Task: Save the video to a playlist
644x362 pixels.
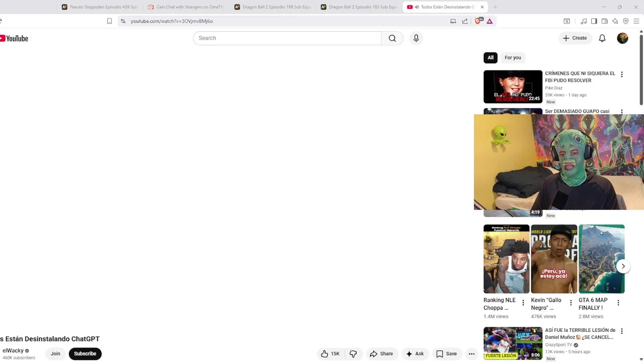Action: [447, 354]
